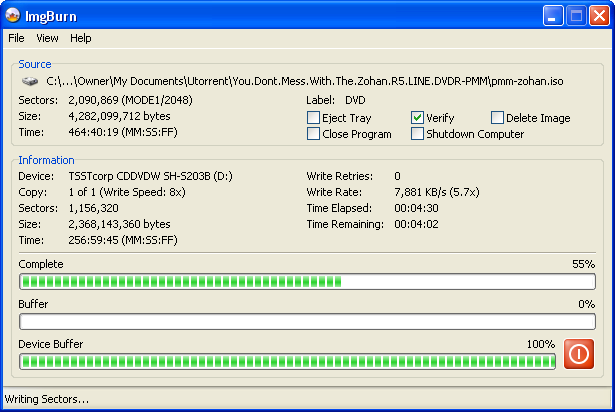Image resolution: width=615 pixels, height=412 pixels.
Task: Click the ImgBurn disc icon in title bar
Action: click(13, 15)
